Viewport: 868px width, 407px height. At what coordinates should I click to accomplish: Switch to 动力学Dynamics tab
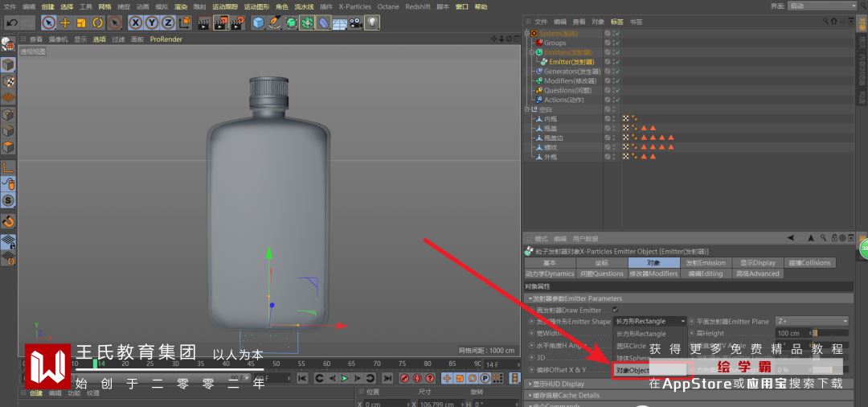click(x=550, y=273)
